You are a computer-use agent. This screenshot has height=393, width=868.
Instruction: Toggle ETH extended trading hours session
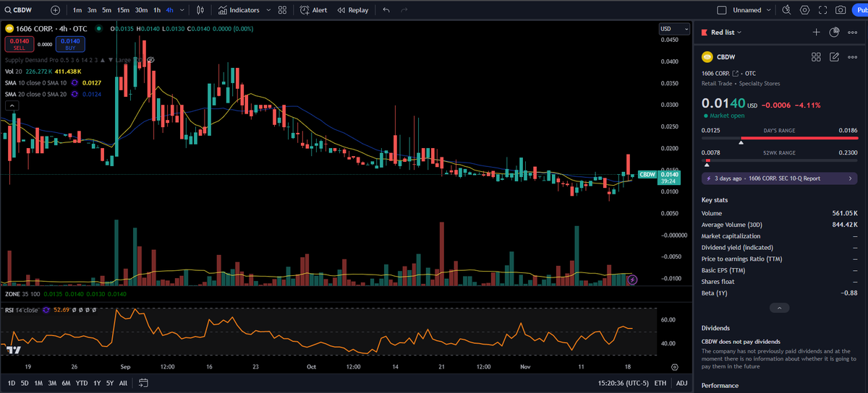click(x=660, y=383)
